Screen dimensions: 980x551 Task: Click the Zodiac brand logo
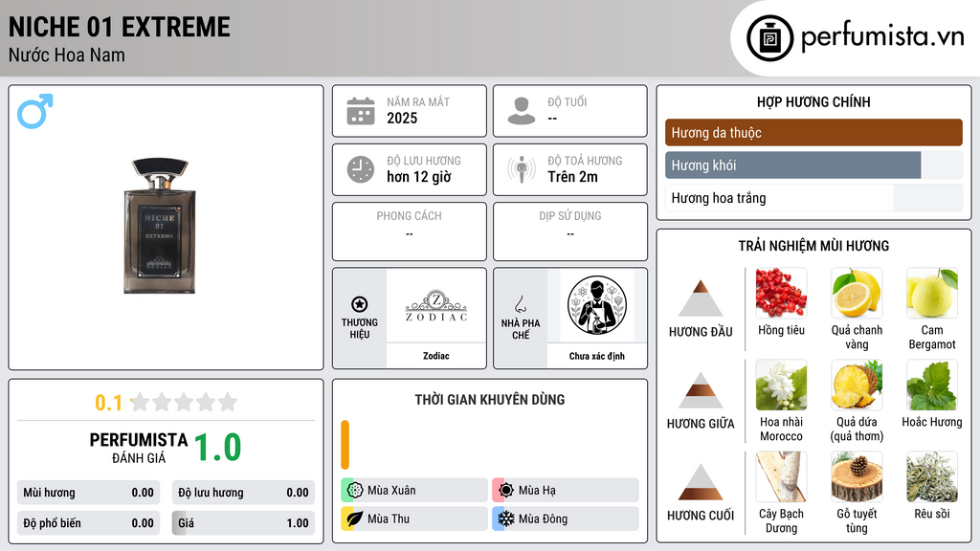point(436,306)
